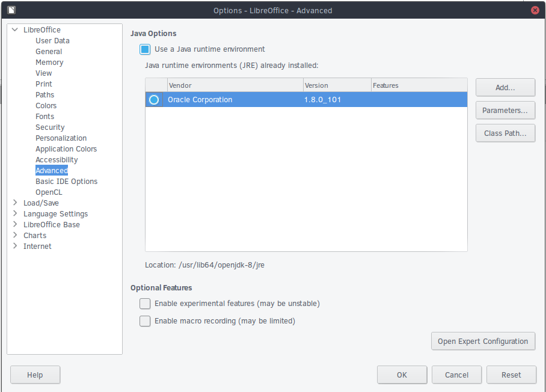Open Expert Configuration
This screenshot has height=392, width=546.
pyautogui.click(x=483, y=341)
